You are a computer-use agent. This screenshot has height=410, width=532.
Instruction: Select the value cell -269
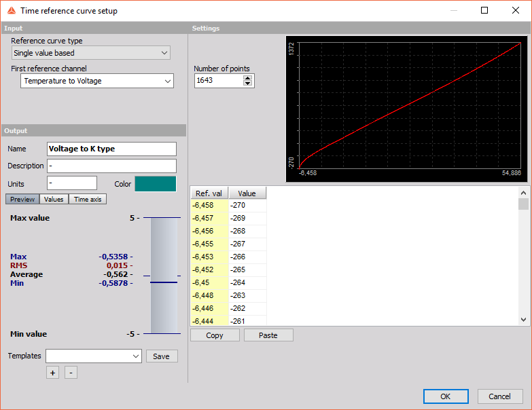[x=248, y=218]
